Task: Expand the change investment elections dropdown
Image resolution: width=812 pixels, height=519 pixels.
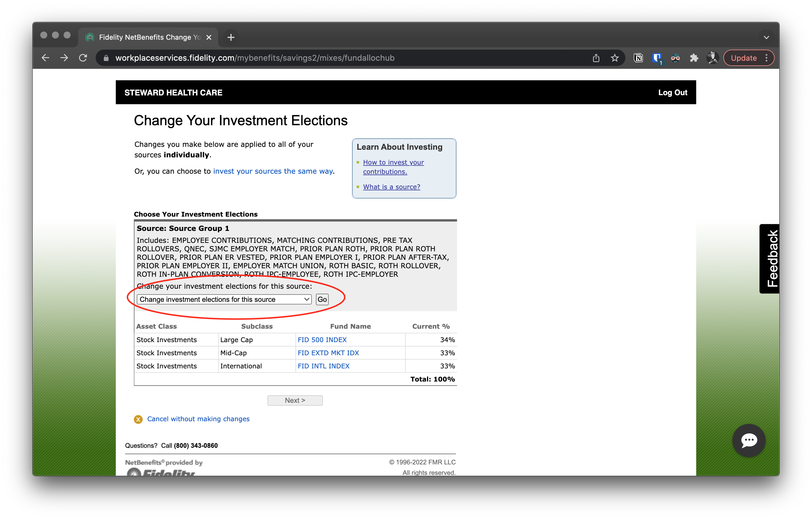Action: tap(224, 299)
